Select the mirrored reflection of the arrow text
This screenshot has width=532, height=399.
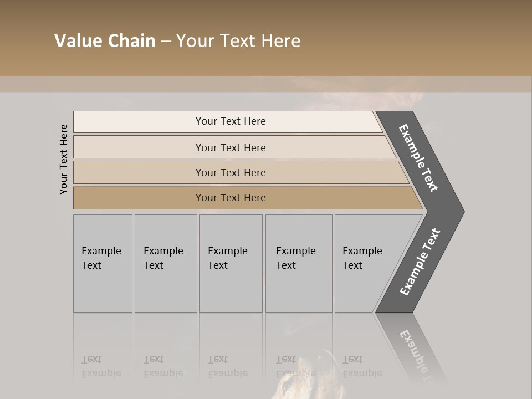point(418,355)
